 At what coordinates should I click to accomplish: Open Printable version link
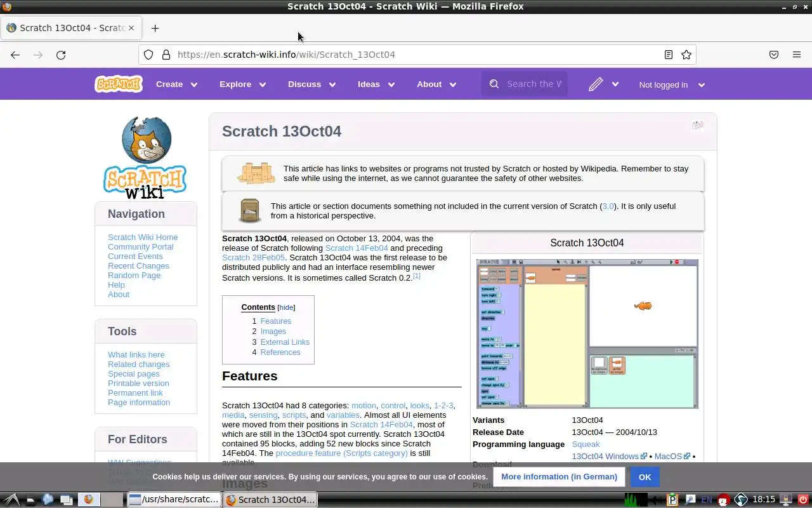tap(138, 383)
